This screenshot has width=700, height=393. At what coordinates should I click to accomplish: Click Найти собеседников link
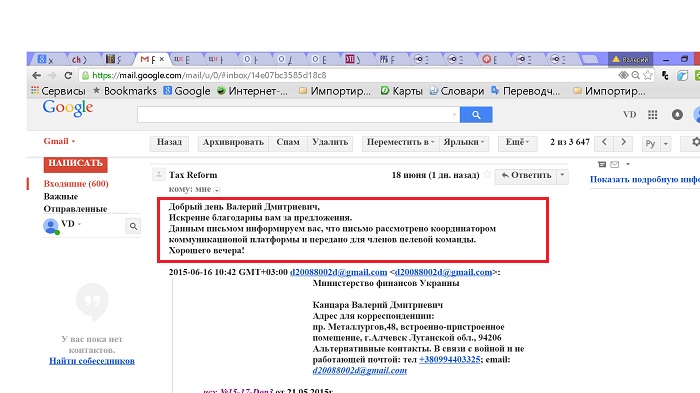point(92,361)
